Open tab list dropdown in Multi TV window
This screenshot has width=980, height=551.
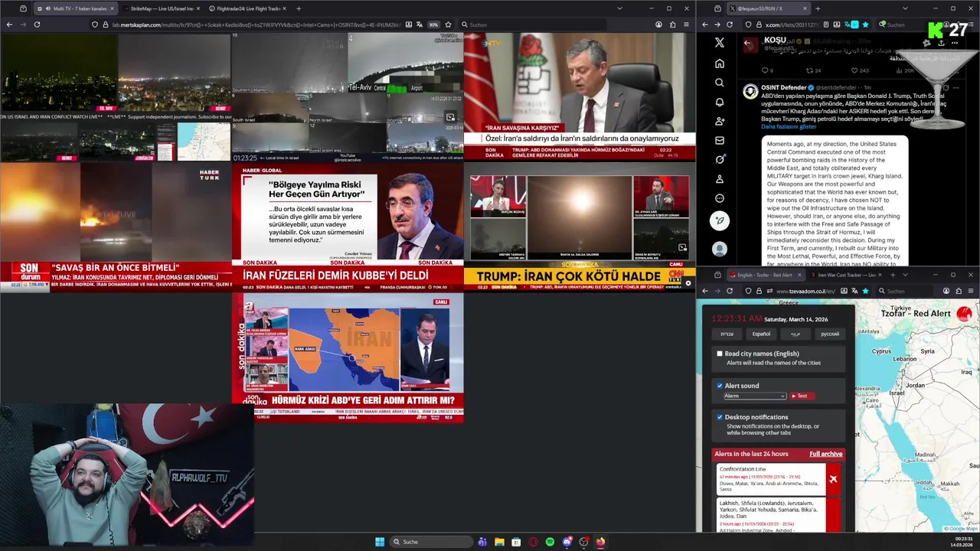coord(619,8)
